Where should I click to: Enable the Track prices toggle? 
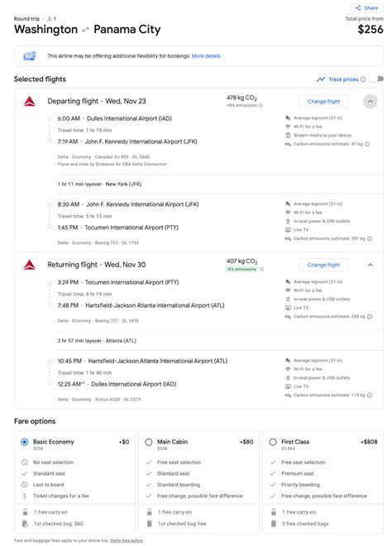377,79
